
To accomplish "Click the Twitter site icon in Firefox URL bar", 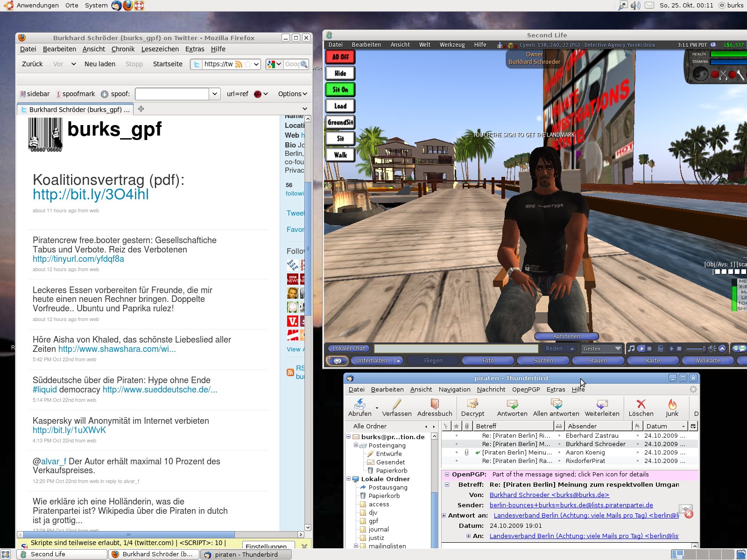I will coord(197,64).
